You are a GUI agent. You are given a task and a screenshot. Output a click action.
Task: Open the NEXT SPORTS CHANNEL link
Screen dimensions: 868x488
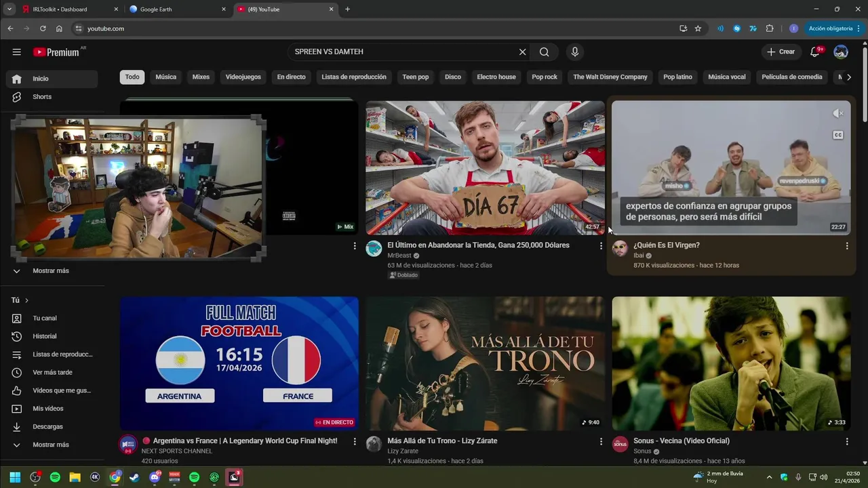click(x=177, y=451)
